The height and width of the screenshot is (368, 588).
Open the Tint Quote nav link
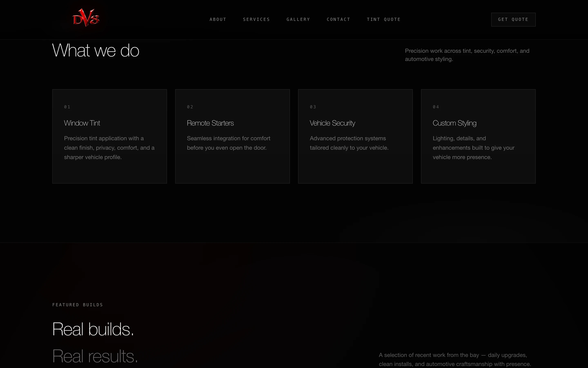coord(384,19)
